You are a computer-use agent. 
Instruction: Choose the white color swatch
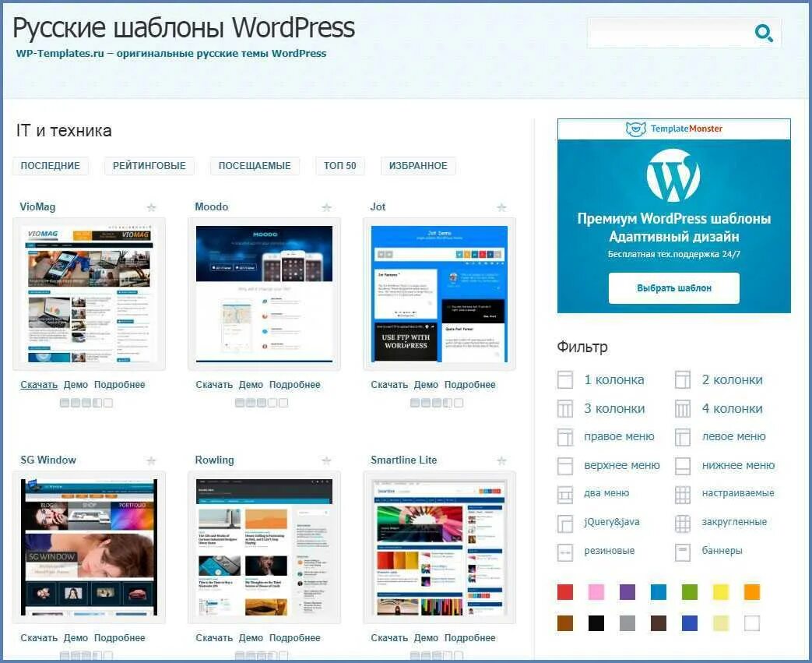tap(751, 623)
